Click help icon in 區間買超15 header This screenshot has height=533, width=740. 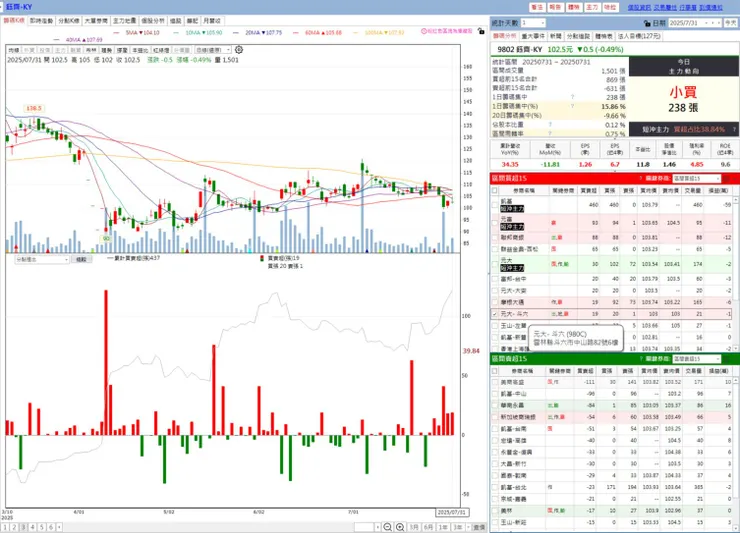pyautogui.click(x=640, y=178)
